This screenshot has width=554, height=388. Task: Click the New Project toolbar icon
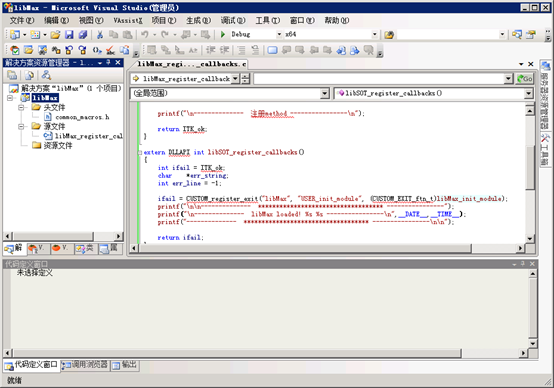[x=15, y=34]
